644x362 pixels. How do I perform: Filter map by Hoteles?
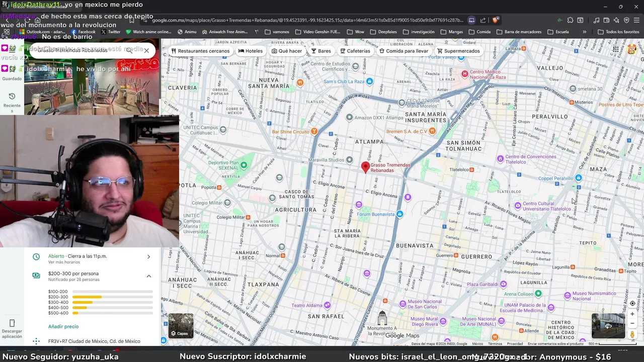point(251,51)
